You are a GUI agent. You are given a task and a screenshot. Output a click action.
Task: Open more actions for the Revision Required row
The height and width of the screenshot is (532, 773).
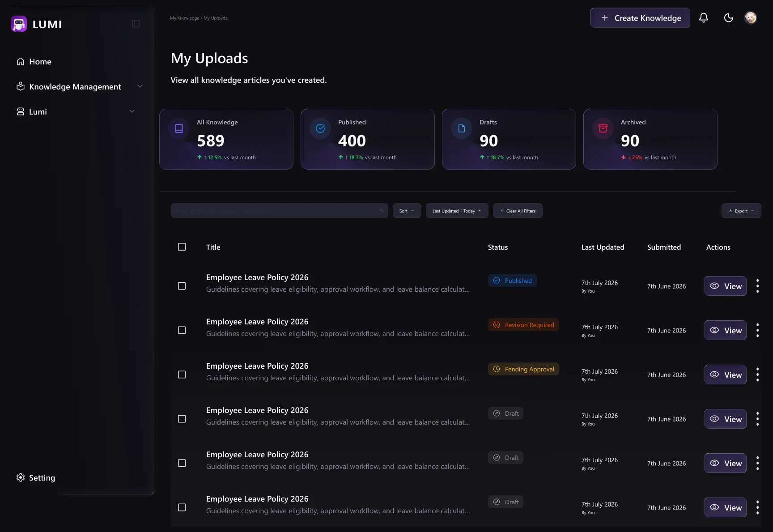pyautogui.click(x=757, y=330)
